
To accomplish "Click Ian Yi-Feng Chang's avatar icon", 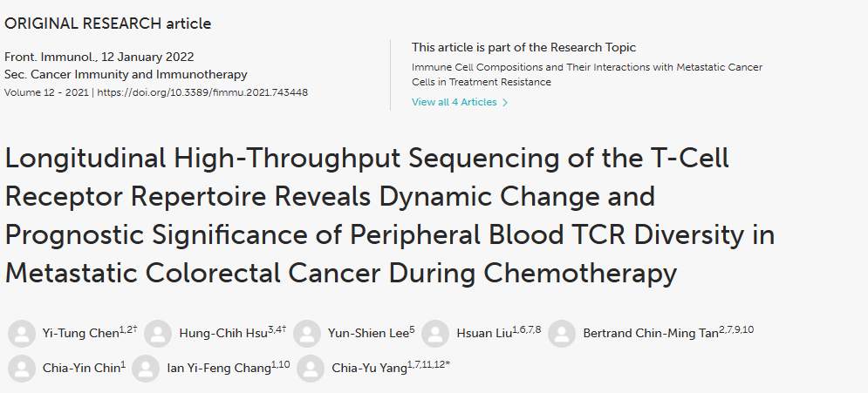I will point(146,369).
